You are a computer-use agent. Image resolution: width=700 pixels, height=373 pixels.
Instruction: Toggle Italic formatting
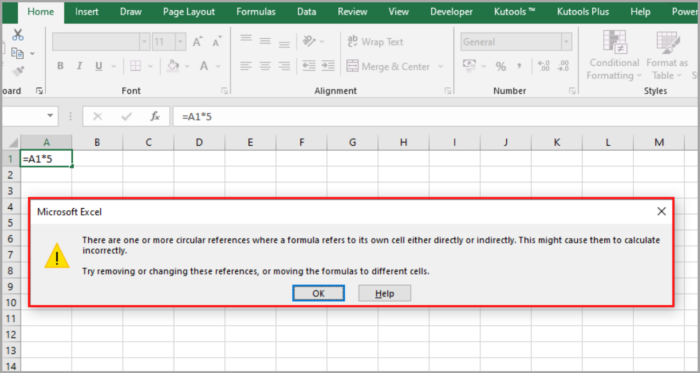(79, 66)
